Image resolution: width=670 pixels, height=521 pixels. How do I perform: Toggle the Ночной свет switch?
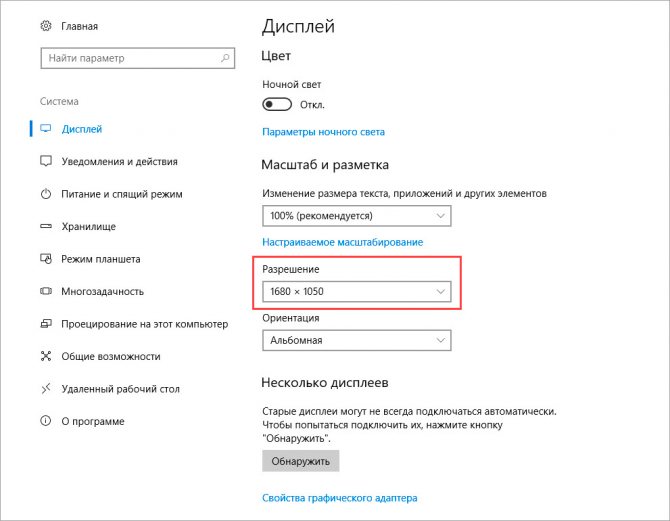277,104
